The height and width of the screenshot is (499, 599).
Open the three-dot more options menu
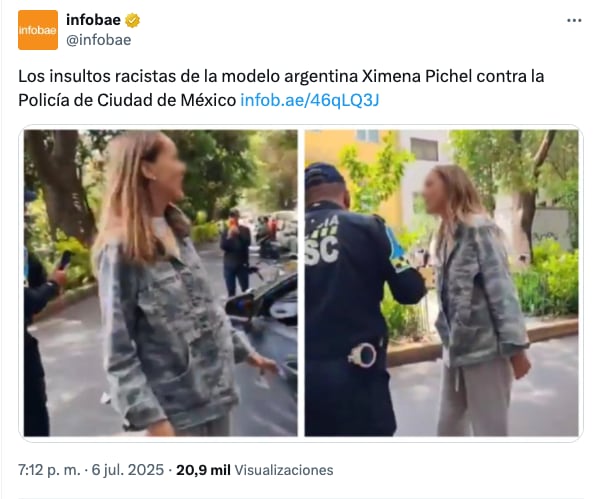point(574,21)
